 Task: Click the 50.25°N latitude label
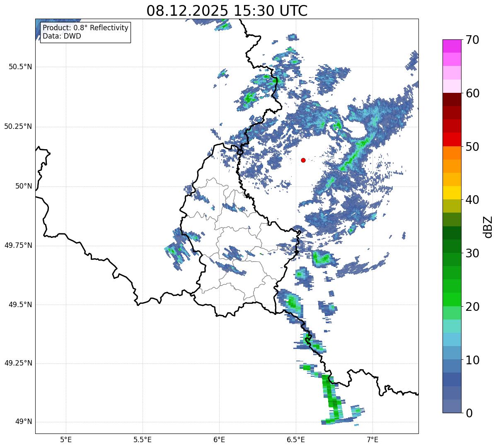tap(18, 126)
